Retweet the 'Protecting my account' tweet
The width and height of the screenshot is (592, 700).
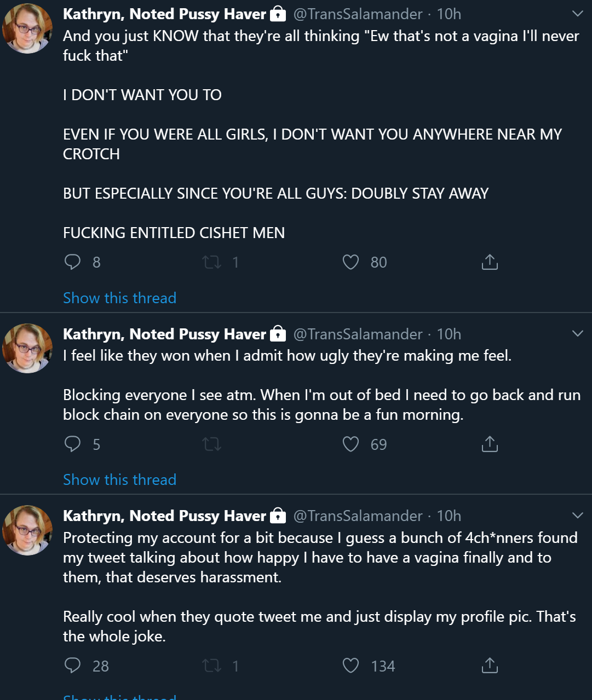(212, 666)
